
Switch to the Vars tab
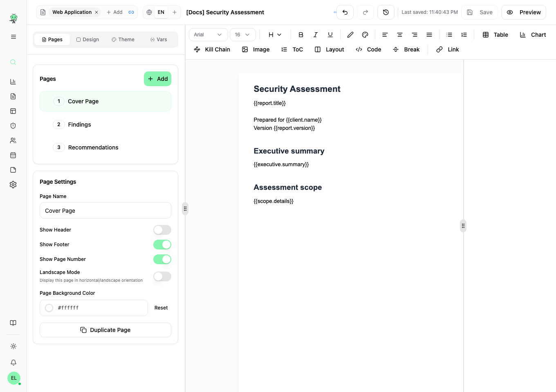point(159,40)
